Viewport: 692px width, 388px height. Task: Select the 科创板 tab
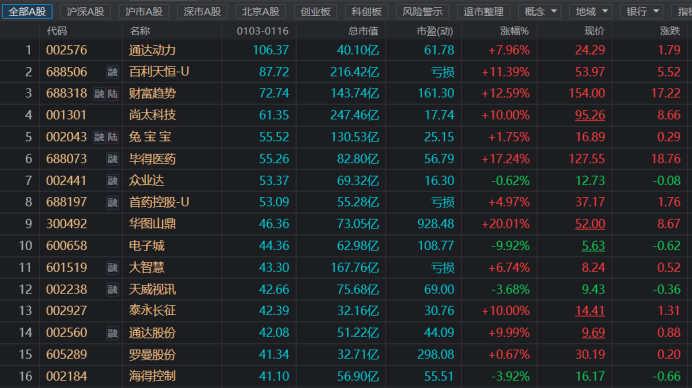click(366, 11)
